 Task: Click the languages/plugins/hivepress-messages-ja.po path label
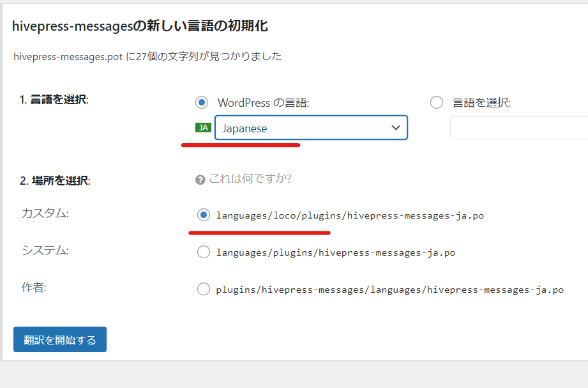click(335, 252)
